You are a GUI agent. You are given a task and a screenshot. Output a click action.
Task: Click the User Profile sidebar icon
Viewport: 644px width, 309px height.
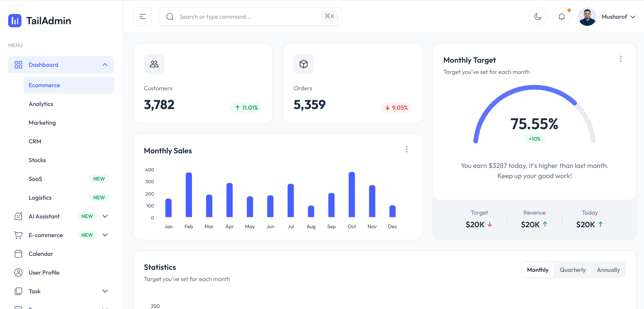pyautogui.click(x=18, y=272)
